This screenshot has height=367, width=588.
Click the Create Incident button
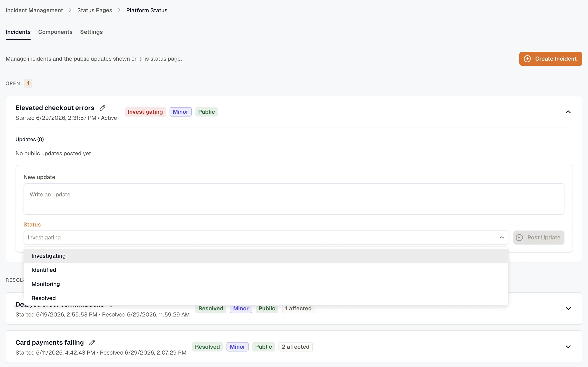(x=550, y=59)
